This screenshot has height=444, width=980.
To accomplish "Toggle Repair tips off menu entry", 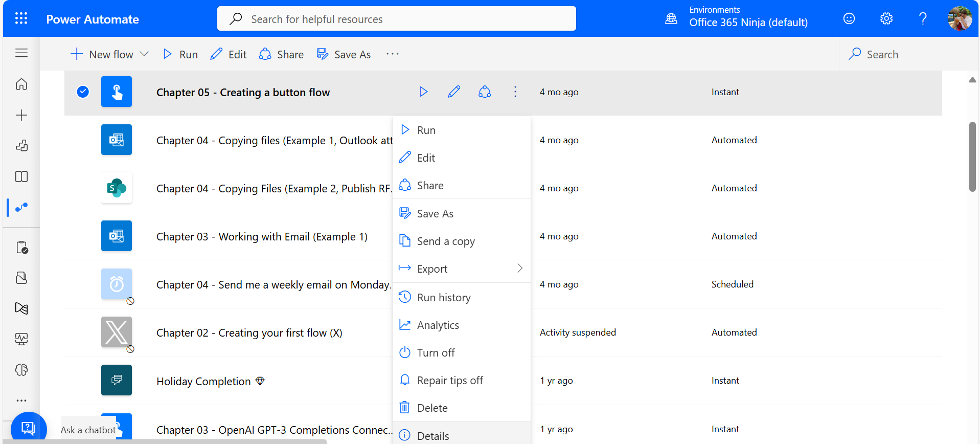I will (462, 380).
